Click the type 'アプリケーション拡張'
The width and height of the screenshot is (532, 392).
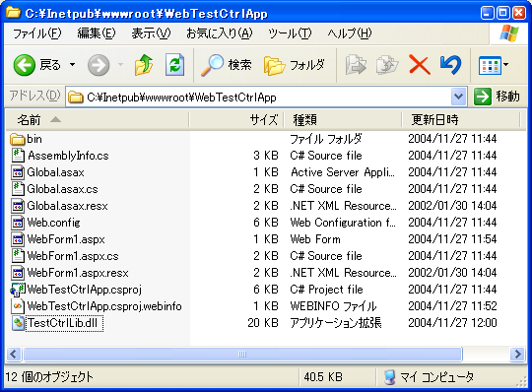pyautogui.click(x=336, y=323)
